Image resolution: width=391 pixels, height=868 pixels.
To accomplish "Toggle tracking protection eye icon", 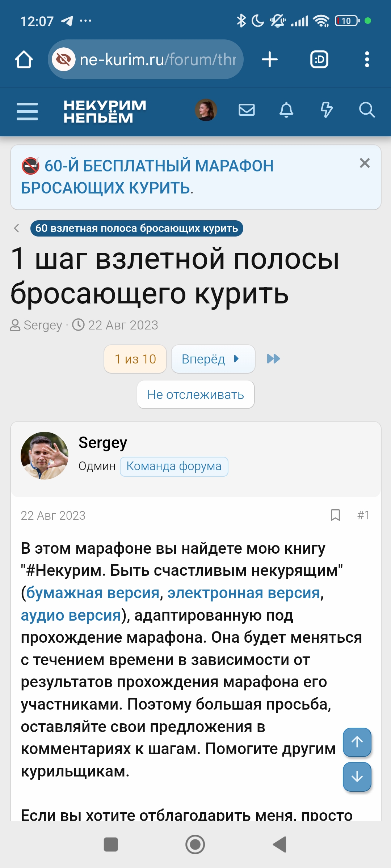I will [64, 60].
